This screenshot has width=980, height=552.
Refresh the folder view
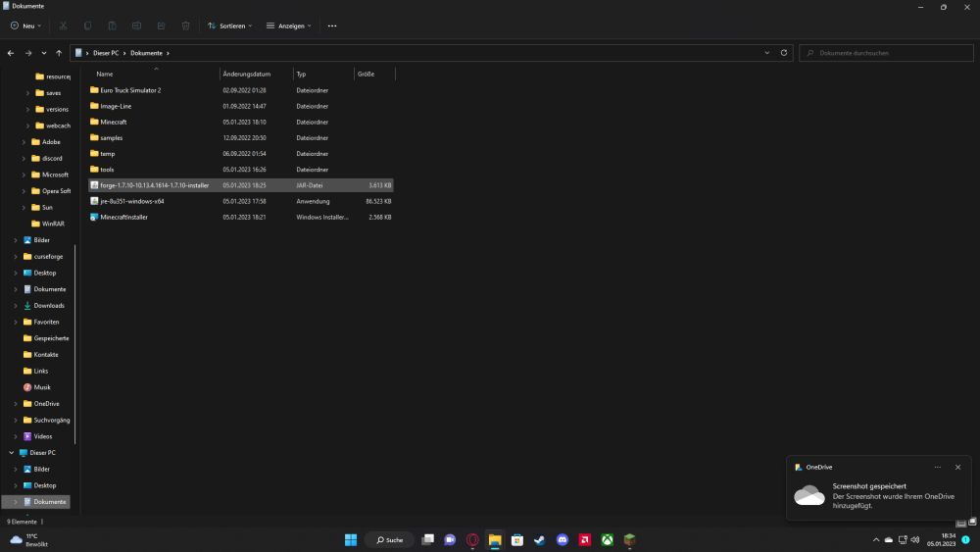click(x=784, y=53)
